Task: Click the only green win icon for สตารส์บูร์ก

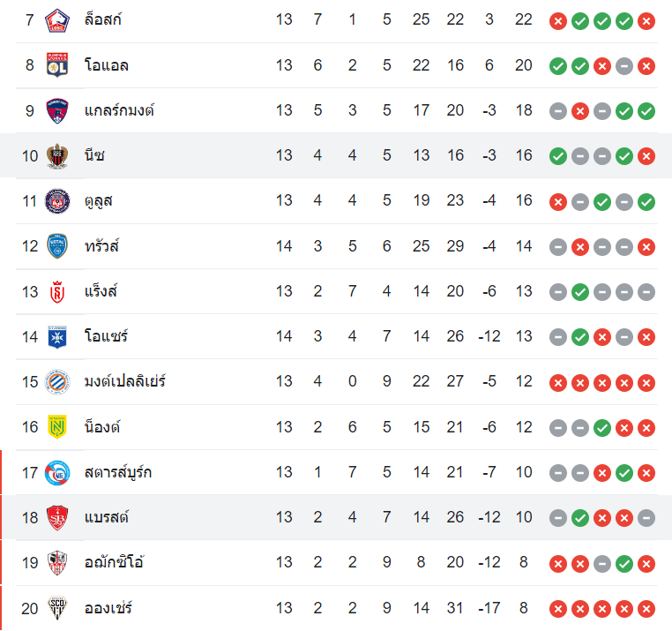Action: click(x=624, y=473)
